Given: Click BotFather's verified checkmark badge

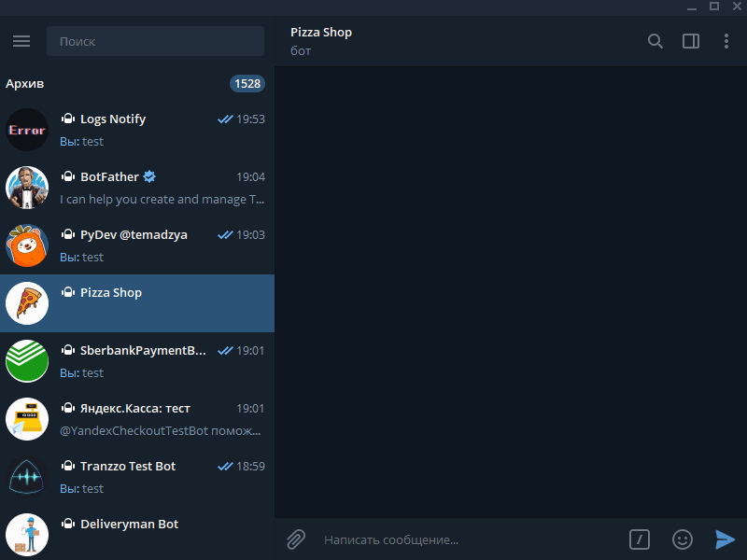Looking at the screenshot, I should [149, 176].
